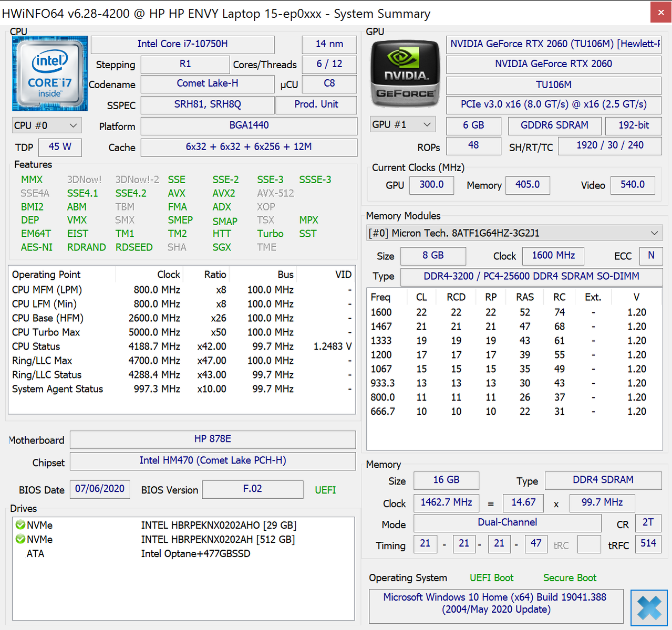Image resolution: width=672 pixels, height=630 pixels.
Task: Click the green check icon of the 29 GB NVMe
Action: pos(20,525)
